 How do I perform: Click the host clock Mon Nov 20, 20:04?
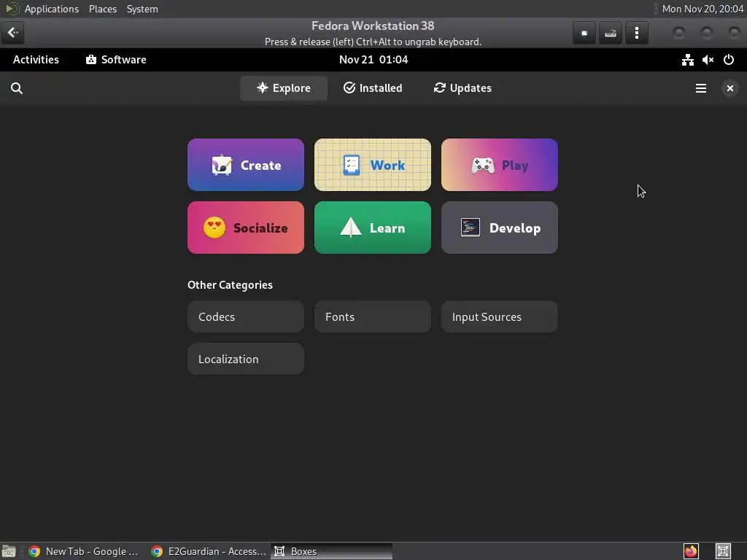pyautogui.click(x=703, y=9)
